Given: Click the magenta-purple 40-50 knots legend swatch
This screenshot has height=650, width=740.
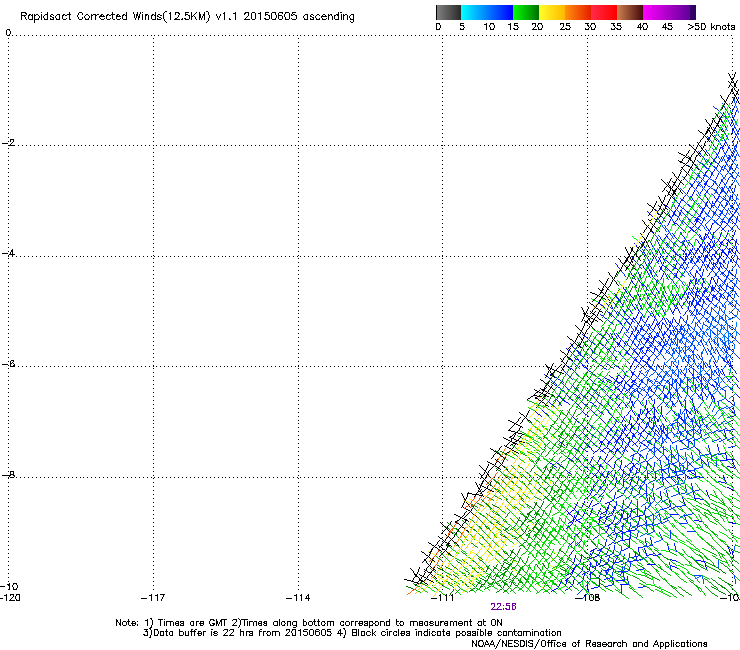Looking at the screenshot, I should click(669, 12).
